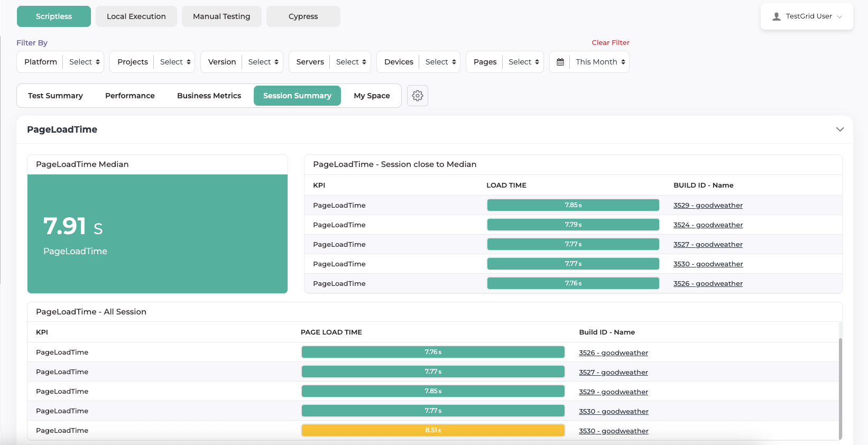
Task: Open the Servers Select dropdown
Action: pyautogui.click(x=351, y=62)
